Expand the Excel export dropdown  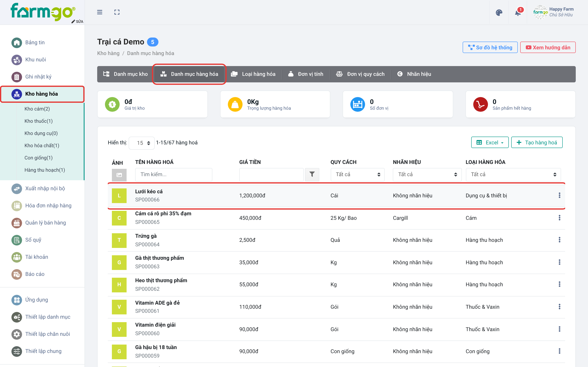(x=490, y=143)
